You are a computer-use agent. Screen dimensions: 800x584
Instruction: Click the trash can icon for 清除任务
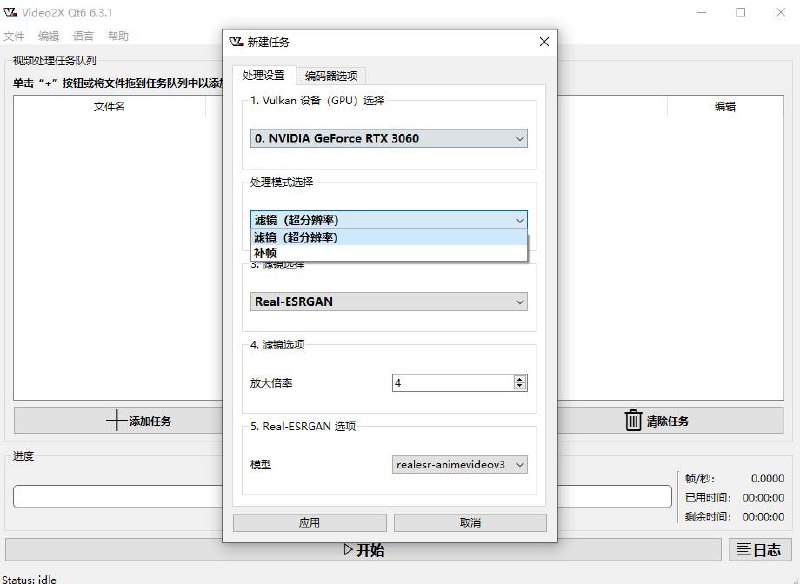click(x=633, y=421)
